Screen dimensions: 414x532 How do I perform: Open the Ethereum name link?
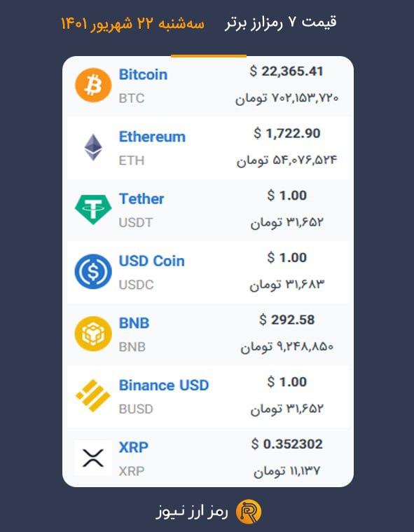click(152, 137)
